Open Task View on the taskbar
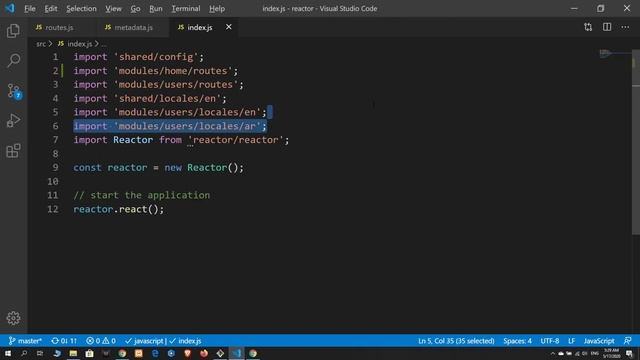This screenshot has width=640, height=360. tap(40, 353)
